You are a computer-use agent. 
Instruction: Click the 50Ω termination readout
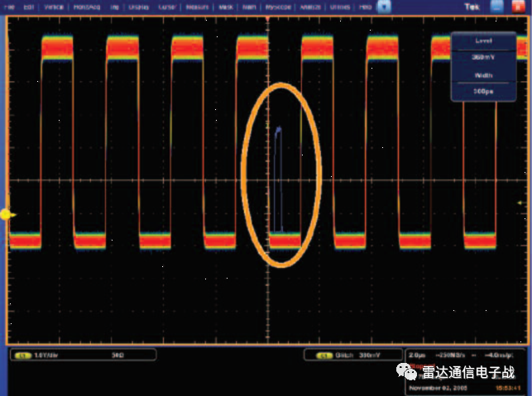click(117, 355)
